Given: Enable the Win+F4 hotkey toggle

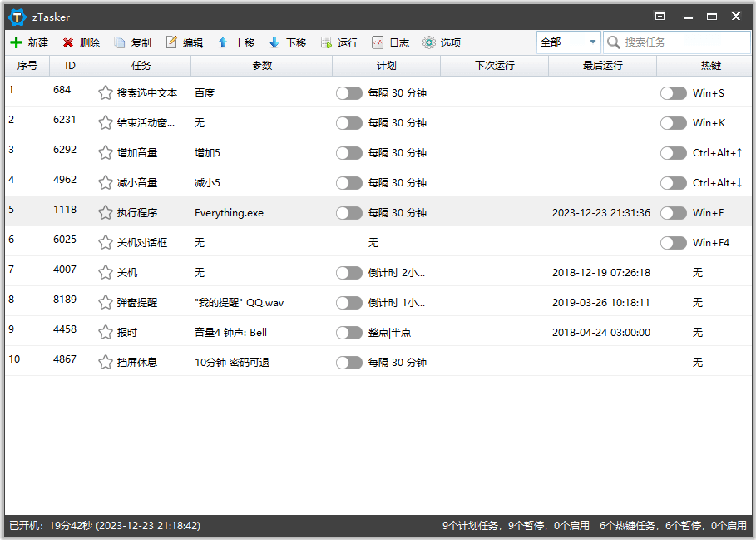Looking at the screenshot, I should (x=673, y=243).
